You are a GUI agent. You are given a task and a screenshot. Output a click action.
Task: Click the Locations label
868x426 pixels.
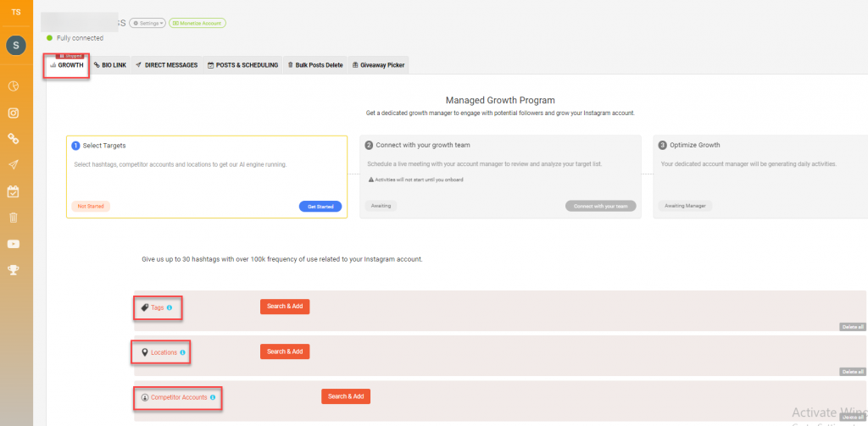tap(164, 352)
